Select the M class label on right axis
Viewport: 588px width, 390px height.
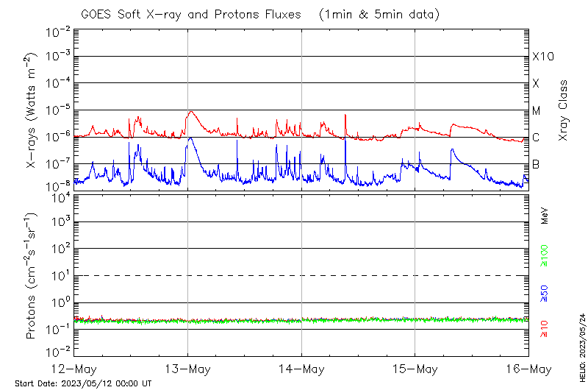click(537, 111)
